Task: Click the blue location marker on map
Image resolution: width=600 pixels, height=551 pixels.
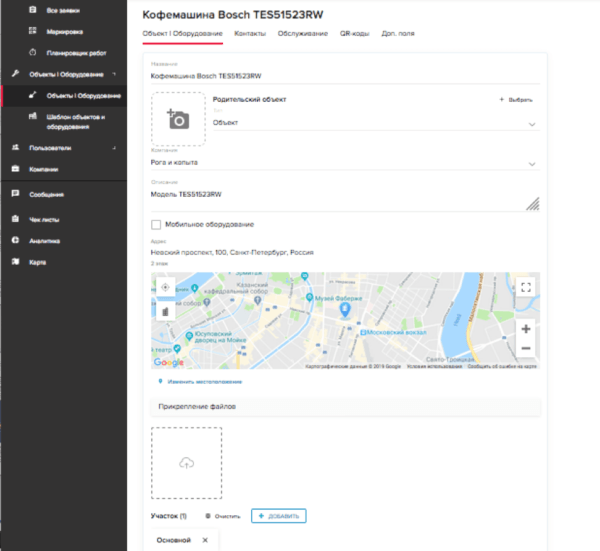Action: point(345,310)
